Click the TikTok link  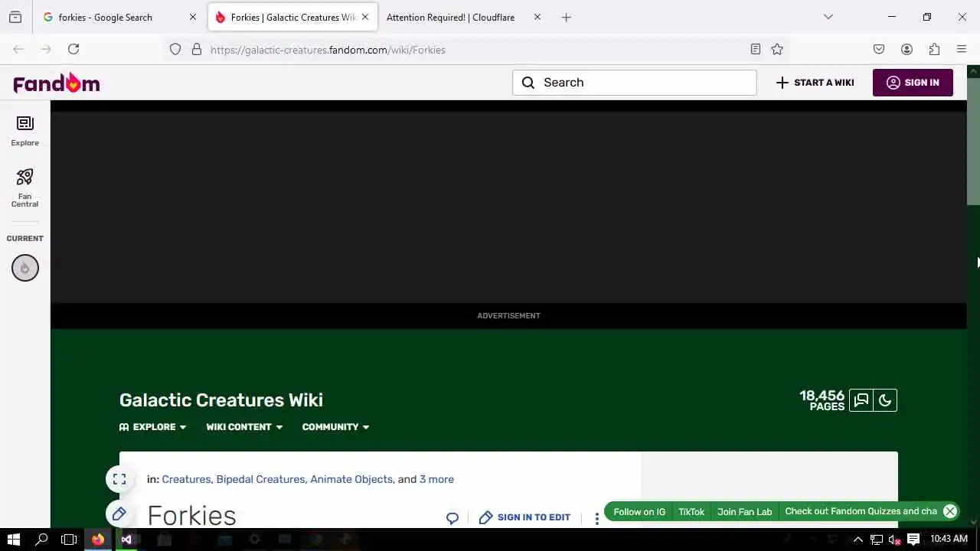click(x=691, y=511)
